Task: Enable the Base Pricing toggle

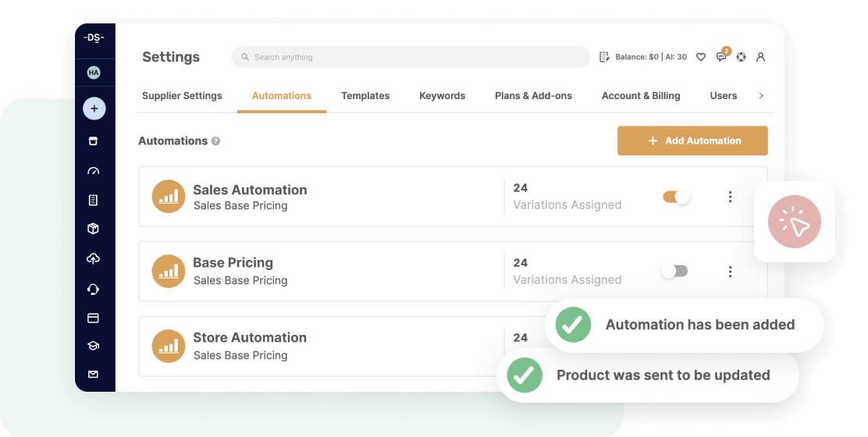Action: [674, 271]
